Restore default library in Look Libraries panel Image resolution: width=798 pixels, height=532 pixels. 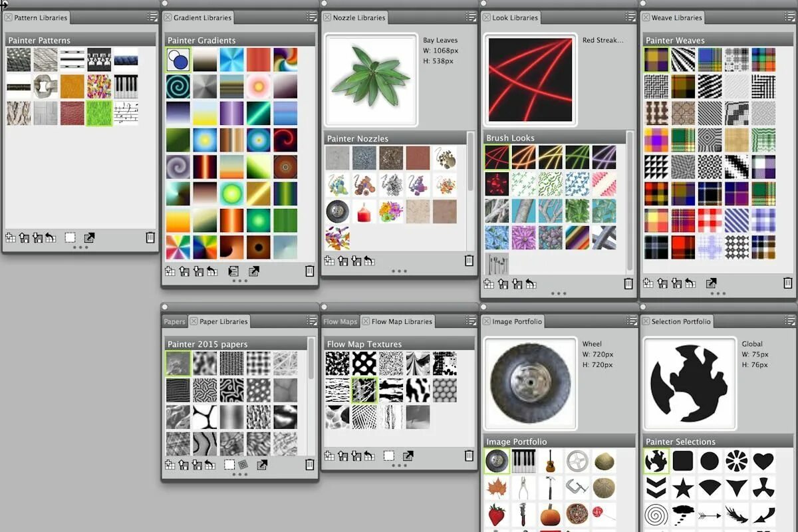click(530, 283)
